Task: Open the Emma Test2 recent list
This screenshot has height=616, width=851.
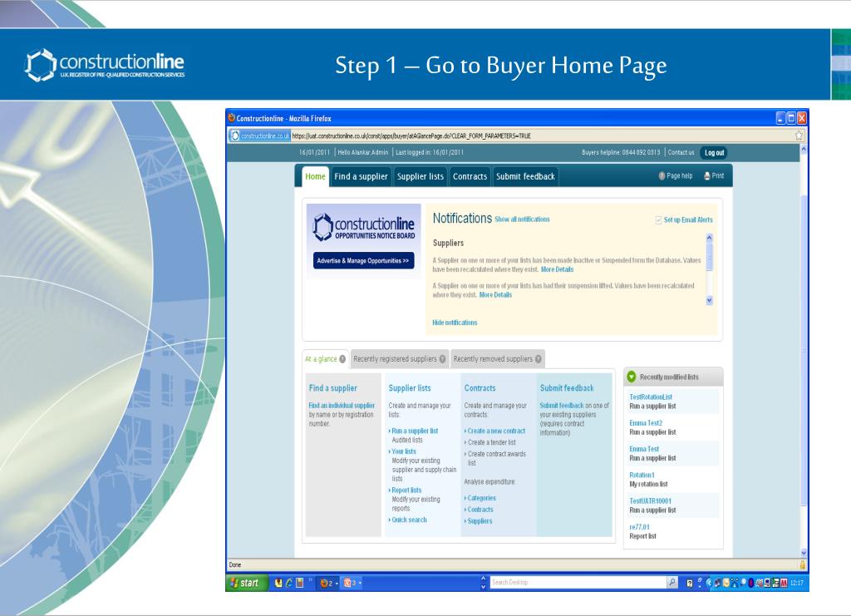Action: [x=646, y=423]
